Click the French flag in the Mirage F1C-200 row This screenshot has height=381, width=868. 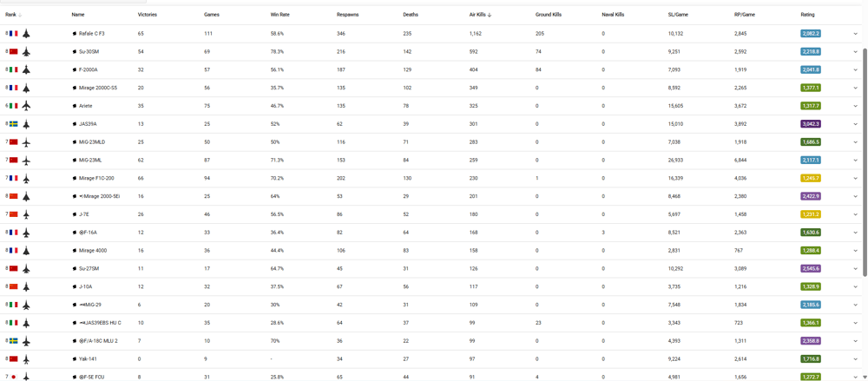(14, 178)
